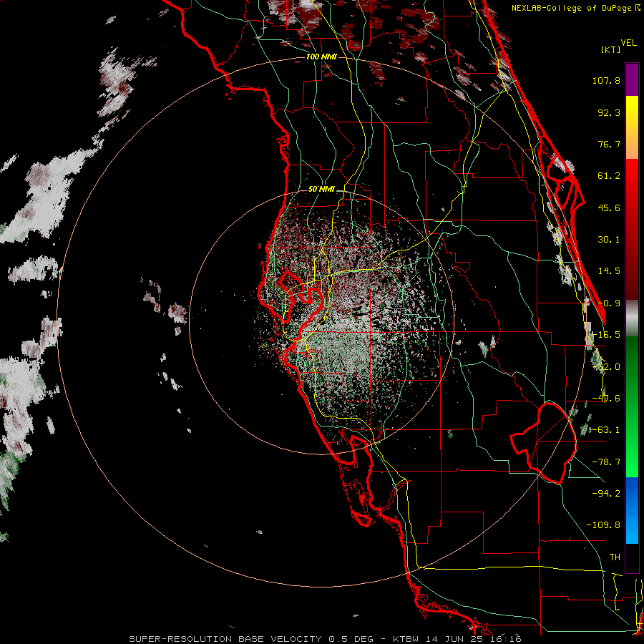Select the -94.2 velocity scale value
Image resolution: width=644 pixels, height=644 pixels.
click(606, 493)
